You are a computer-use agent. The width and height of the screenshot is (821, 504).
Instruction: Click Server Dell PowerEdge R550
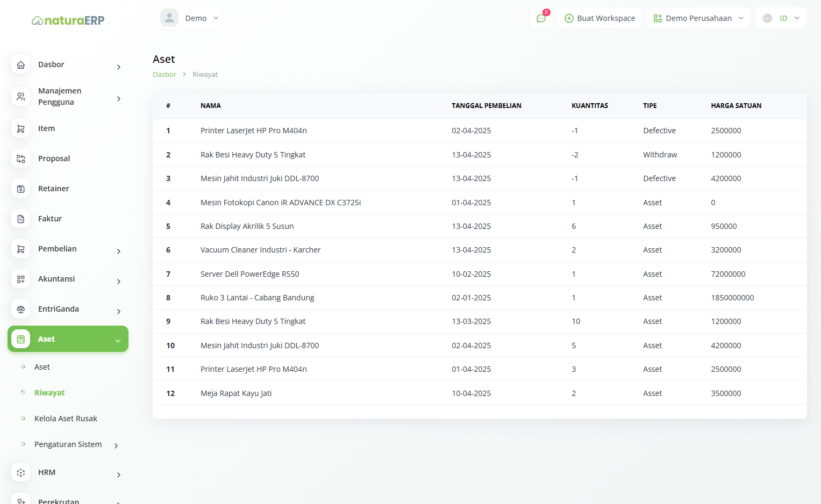(249, 274)
